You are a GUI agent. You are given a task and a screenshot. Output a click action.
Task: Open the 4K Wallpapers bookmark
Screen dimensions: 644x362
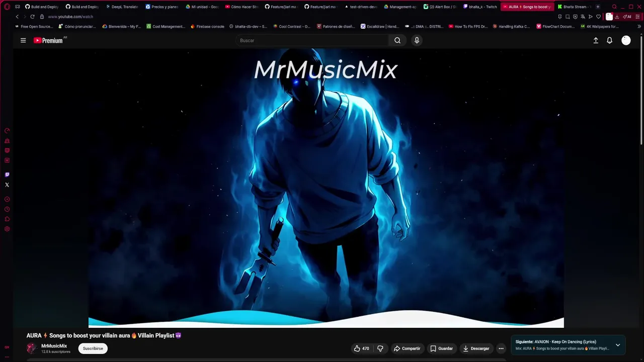click(599, 26)
